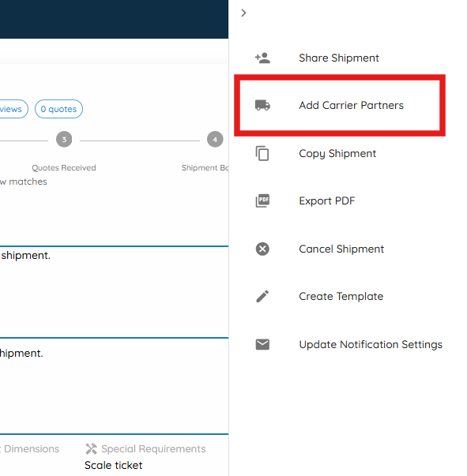Image resolution: width=467 pixels, height=476 pixels.
Task: Collapse the side menu with chevron arrow
Action: coord(243,13)
